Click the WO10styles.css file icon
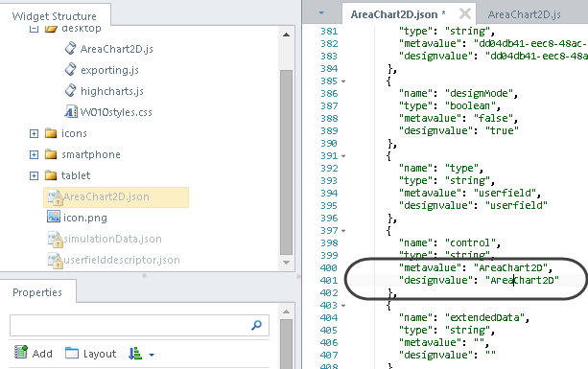The image size is (588, 369). tap(70, 111)
